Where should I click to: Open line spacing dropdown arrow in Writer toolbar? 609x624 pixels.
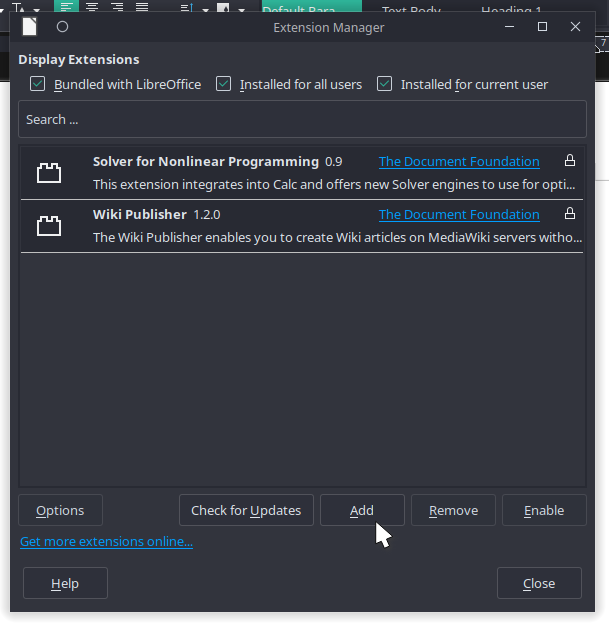click(205, 9)
